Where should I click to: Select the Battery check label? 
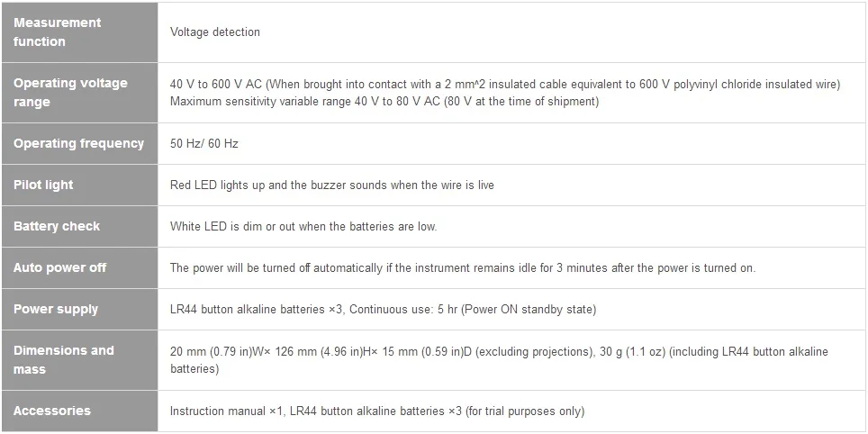coord(57,226)
